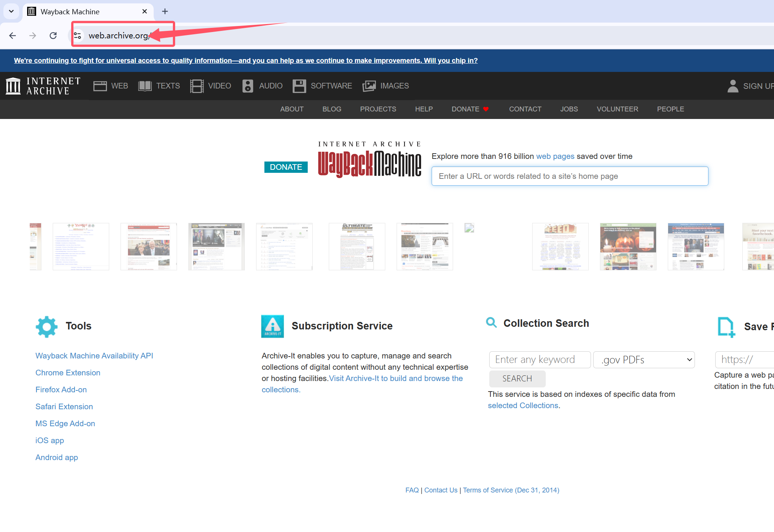
Task: Open the JOBS menu item
Action: pyautogui.click(x=569, y=109)
